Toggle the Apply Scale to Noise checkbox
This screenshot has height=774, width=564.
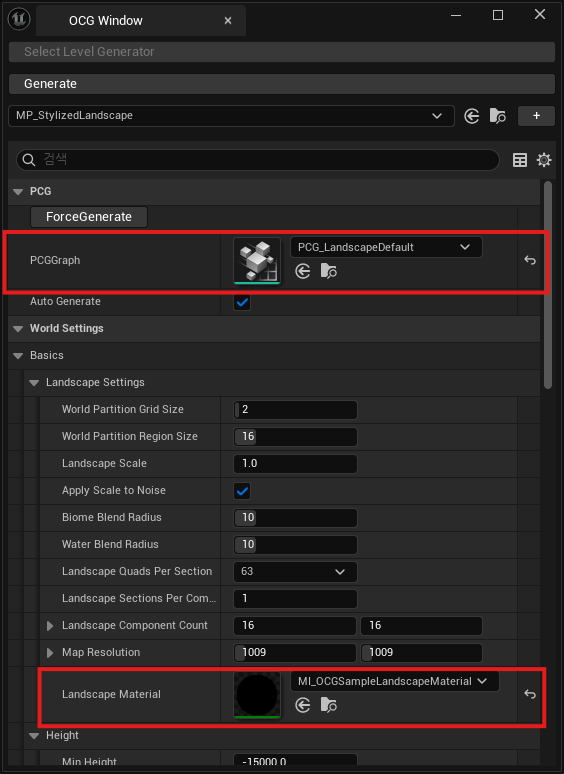pos(242,491)
